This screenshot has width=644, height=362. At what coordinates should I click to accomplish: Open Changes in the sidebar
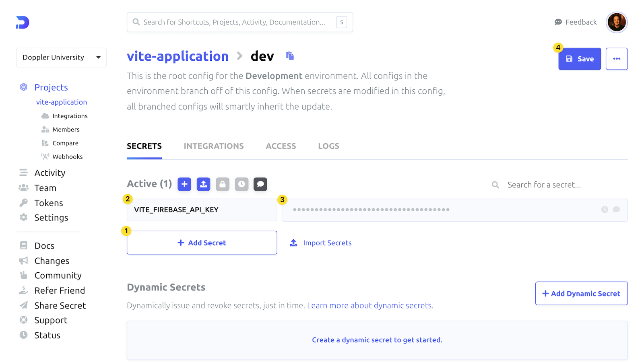pyautogui.click(x=52, y=261)
